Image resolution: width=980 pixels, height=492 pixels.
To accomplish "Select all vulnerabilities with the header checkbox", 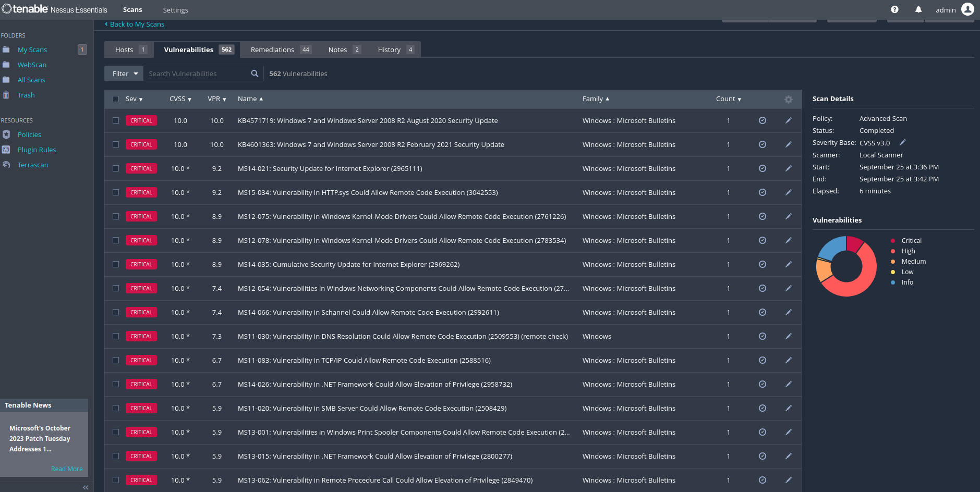I will coord(116,99).
